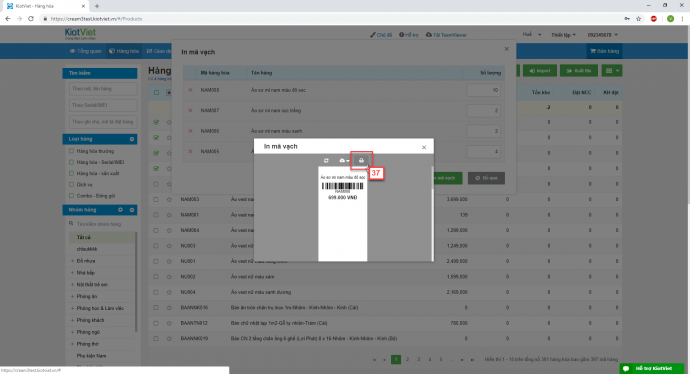
Task: Click the Hỗ trợ help link
Action: [x=409, y=35]
